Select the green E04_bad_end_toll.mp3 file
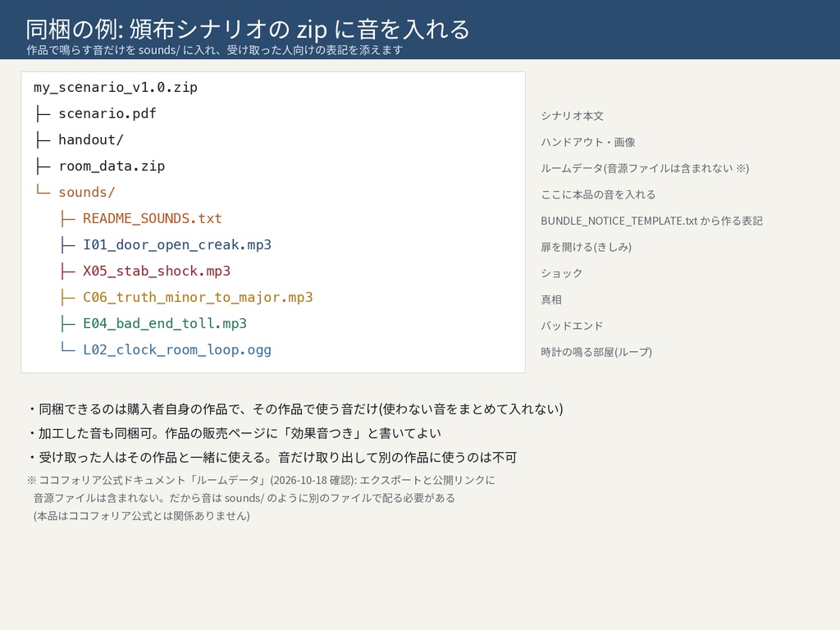This screenshot has width=840, height=630. 165,323
